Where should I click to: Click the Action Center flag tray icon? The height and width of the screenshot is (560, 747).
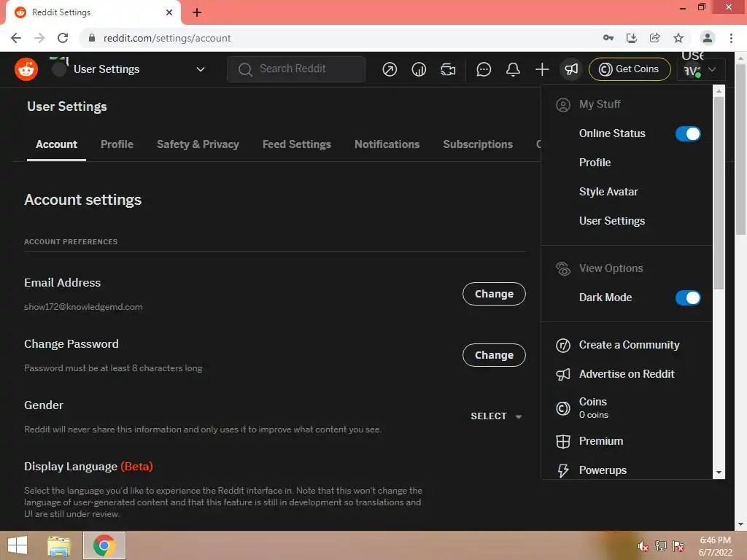pyautogui.click(x=678, y=546)
